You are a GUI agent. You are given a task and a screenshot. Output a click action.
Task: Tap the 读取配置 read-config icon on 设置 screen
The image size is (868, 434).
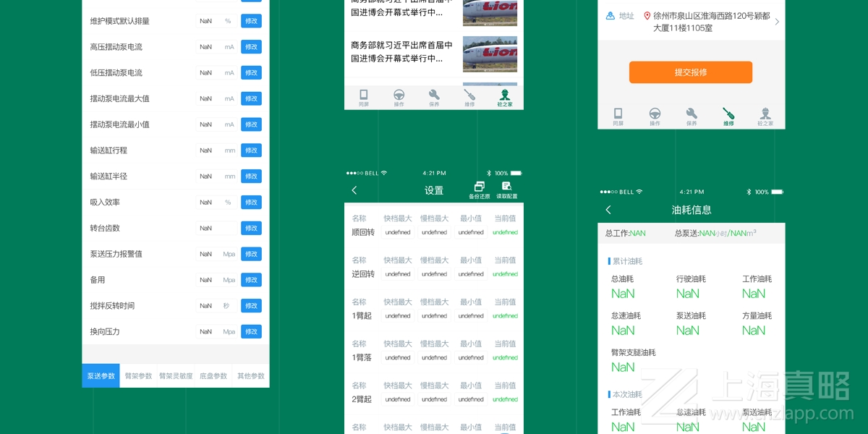pos(506,187)
